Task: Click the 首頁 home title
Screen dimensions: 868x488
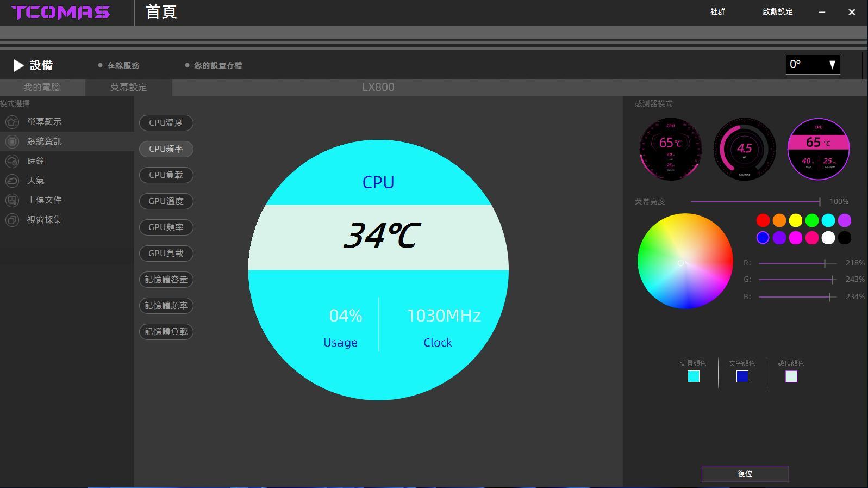Action: 161,12
